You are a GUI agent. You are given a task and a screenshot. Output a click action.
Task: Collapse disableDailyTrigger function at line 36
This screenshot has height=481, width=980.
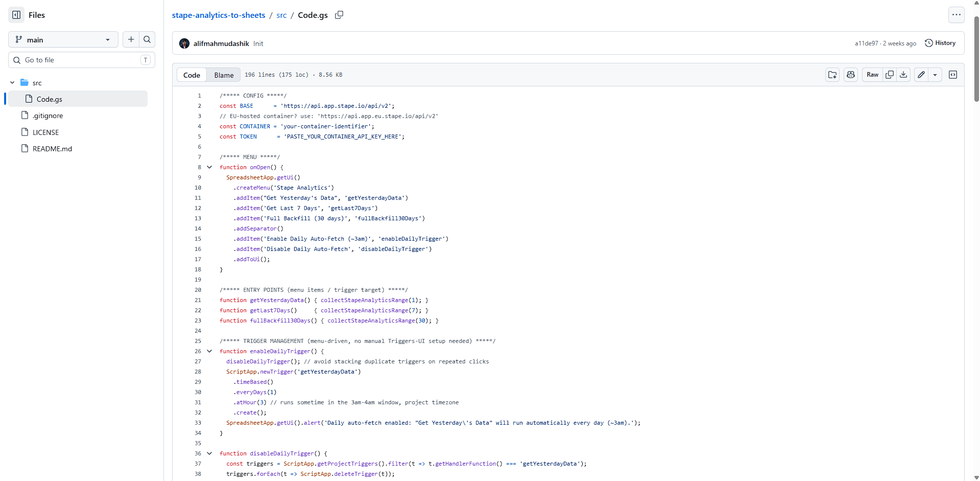[209, 453]
